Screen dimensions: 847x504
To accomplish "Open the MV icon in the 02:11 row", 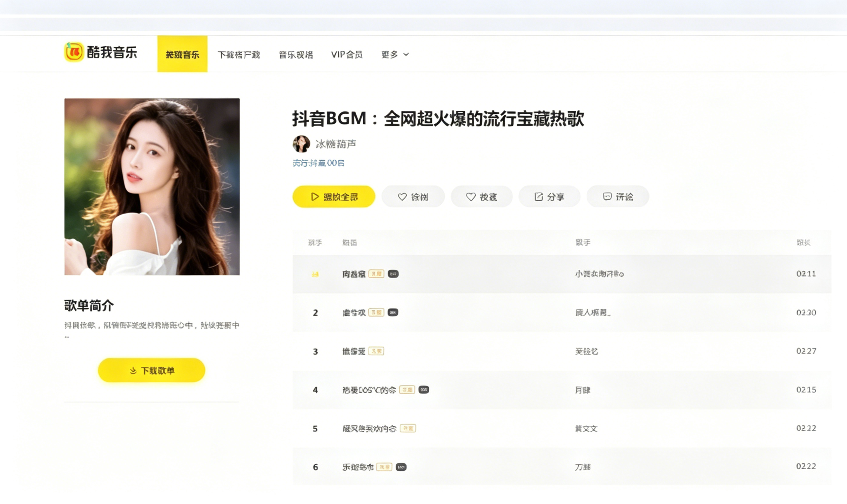I will [x=393, y=274].
